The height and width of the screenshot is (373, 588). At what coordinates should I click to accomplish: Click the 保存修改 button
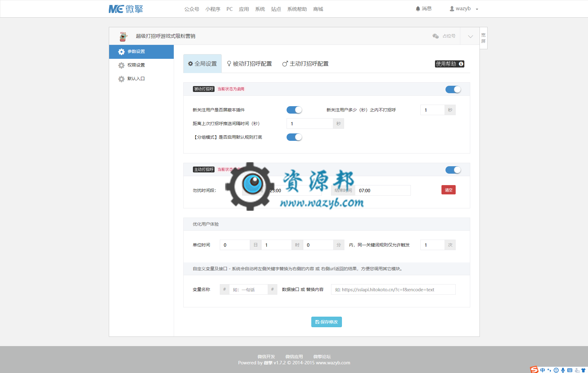(x=326, y=322)
